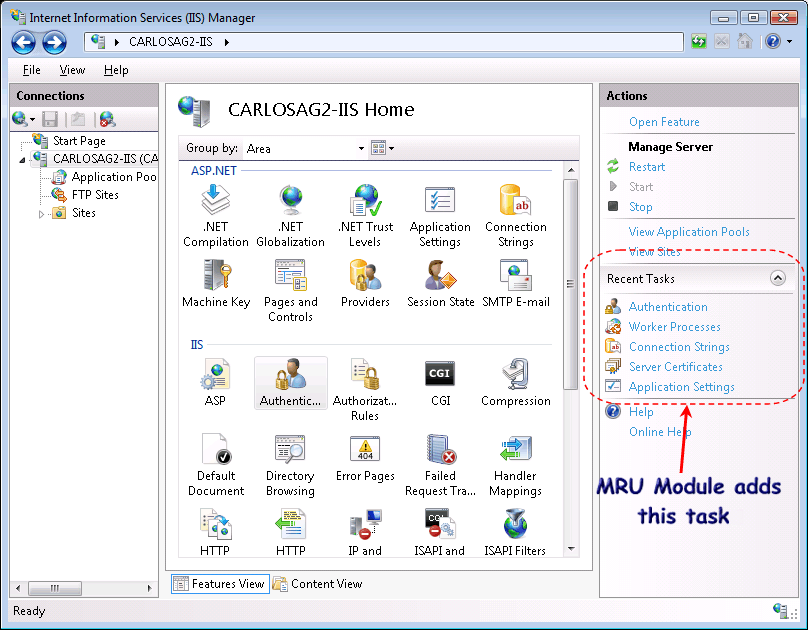808x630 pixels.
Task: Open Failed Request Tracing feature
Action: [440, 465]
